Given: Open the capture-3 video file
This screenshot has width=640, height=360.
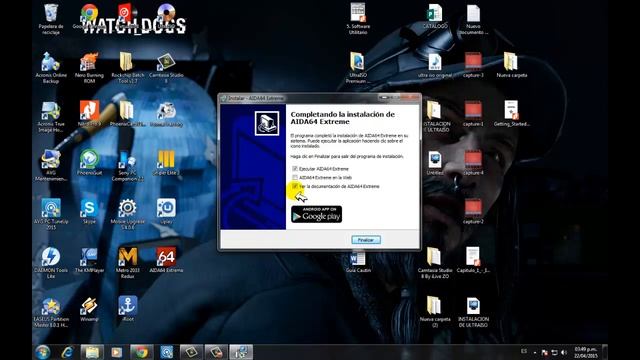Looking at the screenshot, I should coord(473,65).
